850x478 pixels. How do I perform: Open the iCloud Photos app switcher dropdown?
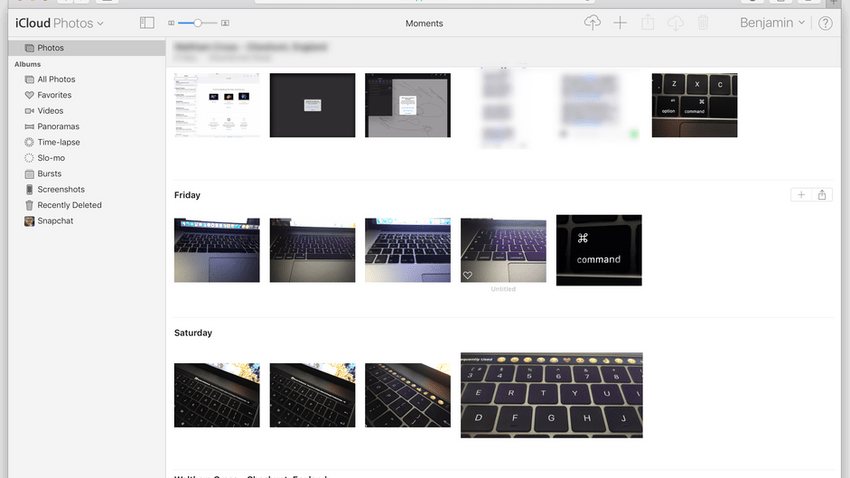pyautogui.click(x=59, y=23)
